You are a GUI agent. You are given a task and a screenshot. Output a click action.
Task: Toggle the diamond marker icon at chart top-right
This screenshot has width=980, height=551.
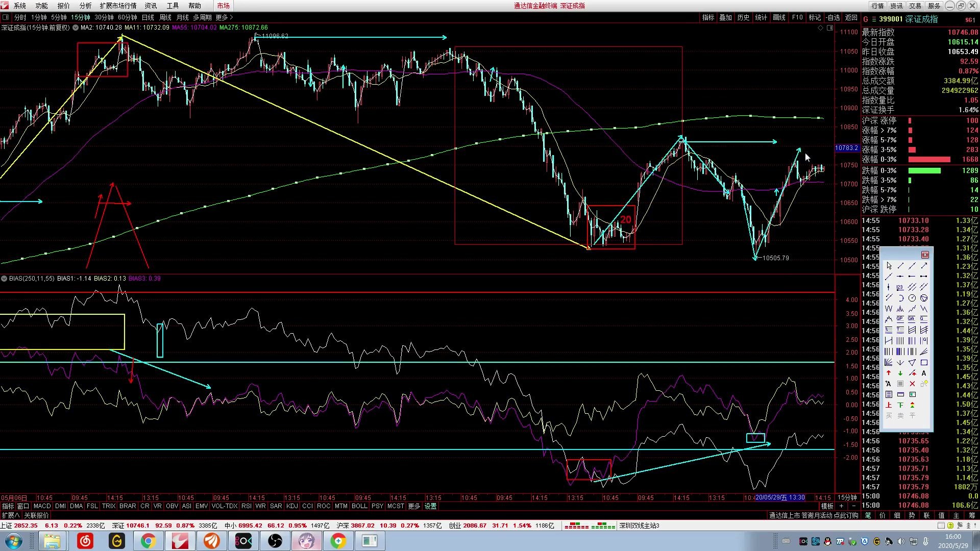click(821, 28)
